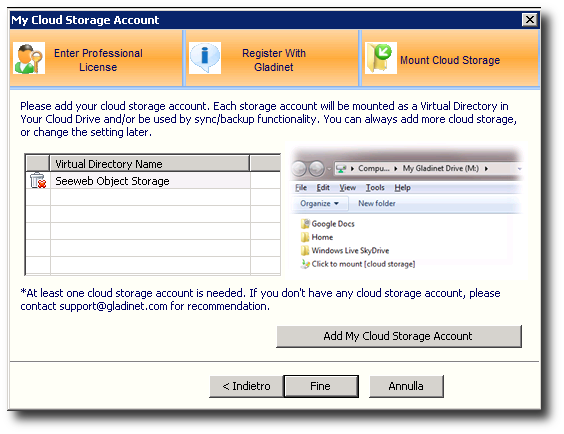Screen dimensions: 564x434
Task: Open the Mount Cloud Storage step
Action: pos(450,58)
